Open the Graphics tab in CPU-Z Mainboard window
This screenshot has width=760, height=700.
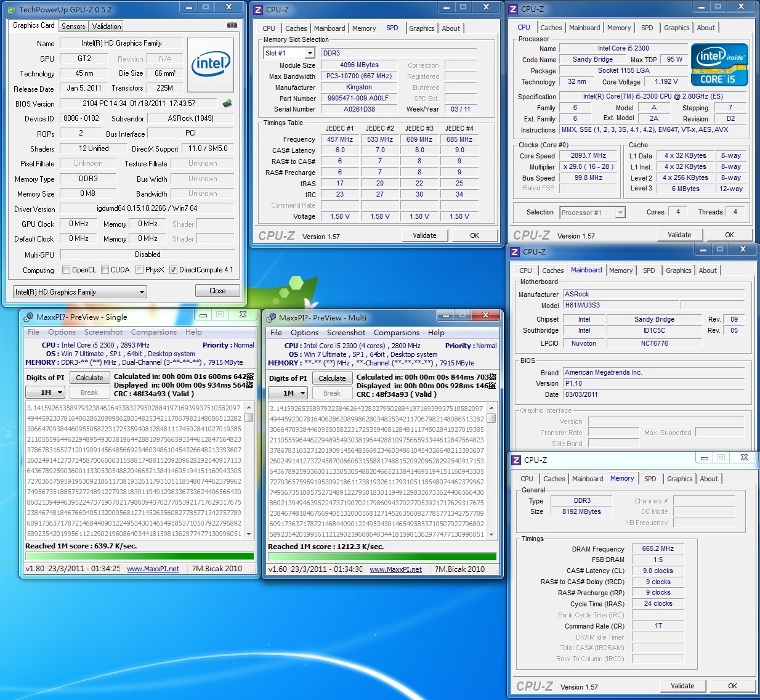point(678,271)
